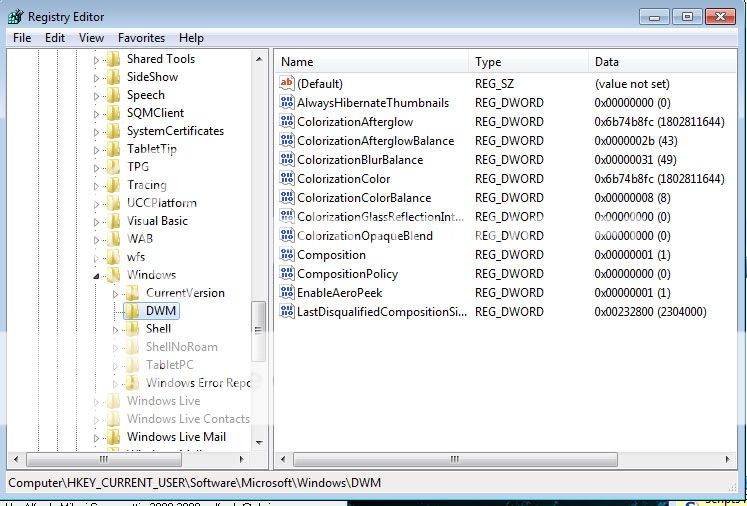The height and width of the screenshot is (506, 747).
Task: Click the values pane horizontal scrollbar thumb
Action: tap(455, 459)
